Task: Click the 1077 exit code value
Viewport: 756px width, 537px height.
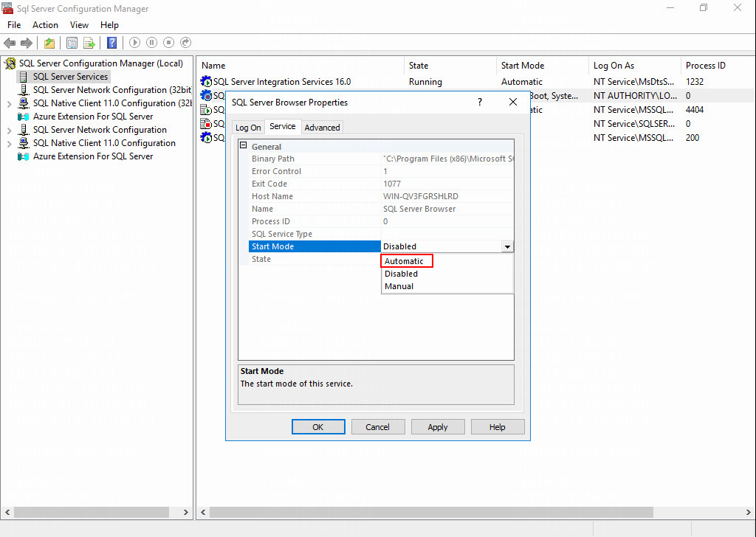Action: click(x=392, y=184)
